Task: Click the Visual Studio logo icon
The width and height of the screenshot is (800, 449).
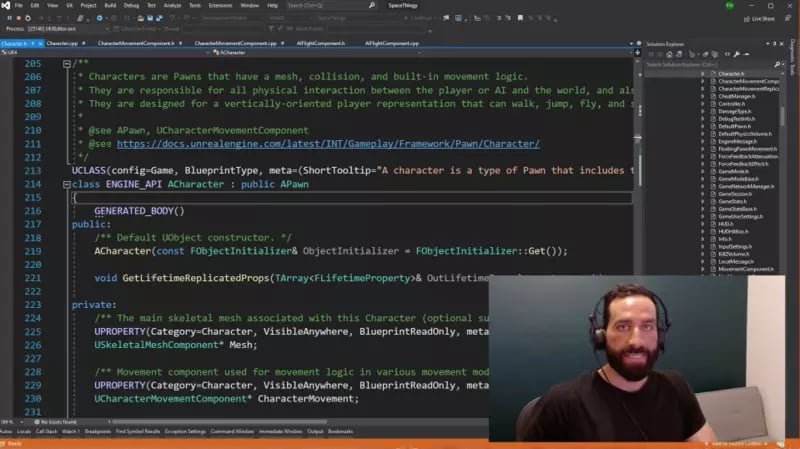Action: [x=6, y=5]
